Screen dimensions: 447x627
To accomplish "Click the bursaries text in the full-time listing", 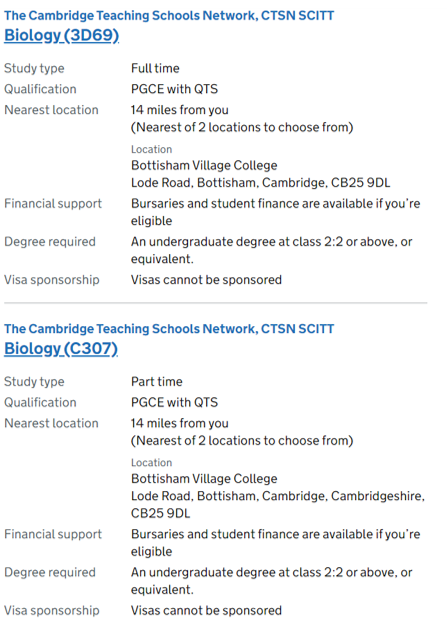I will (x=275, y=212).
